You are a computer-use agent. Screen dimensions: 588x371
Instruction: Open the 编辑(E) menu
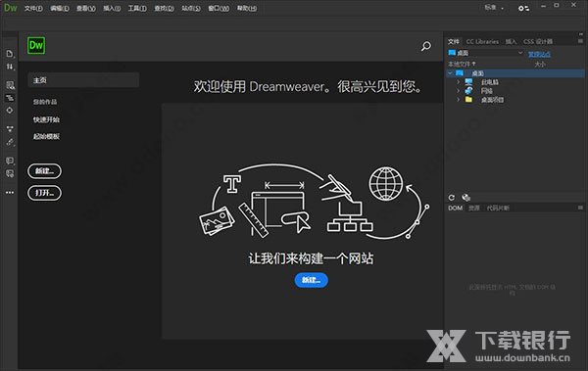[x=60, y=8]
